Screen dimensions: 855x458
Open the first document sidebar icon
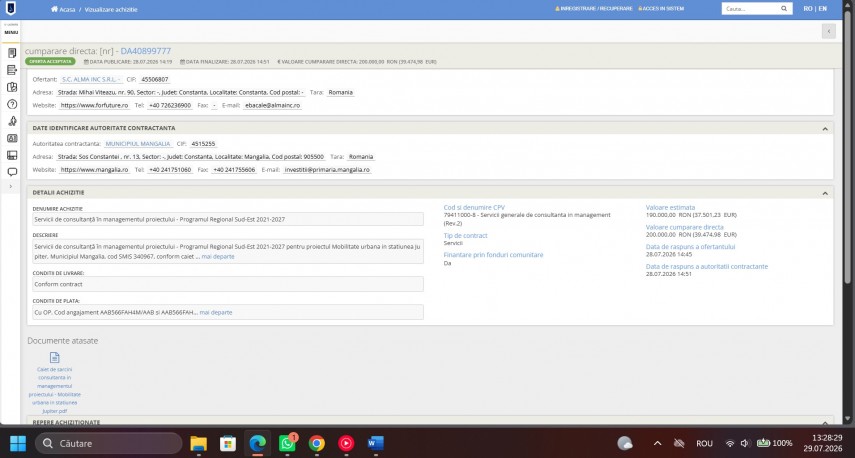pyautogui.click(x=11, y=53)
